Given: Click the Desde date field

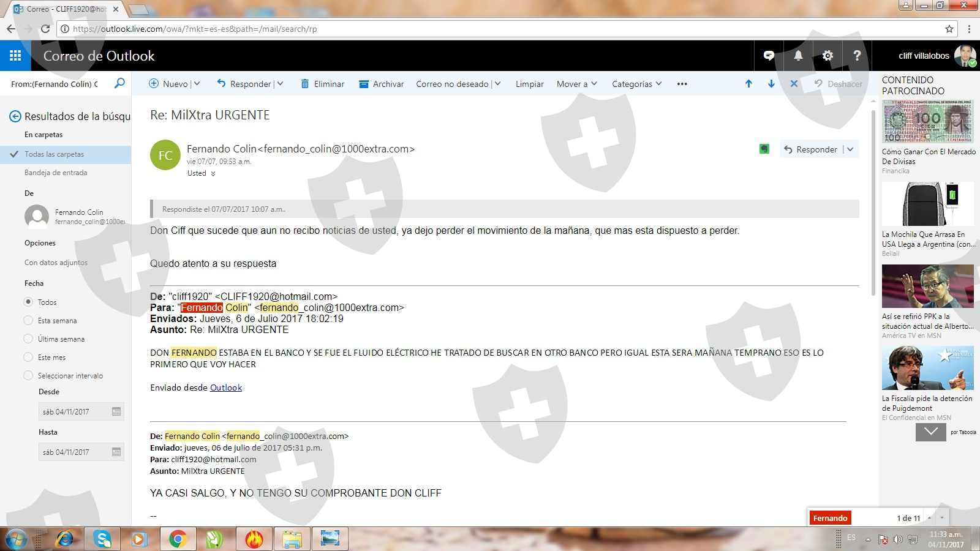Looking at the screenshot, I should click(81, 411).
